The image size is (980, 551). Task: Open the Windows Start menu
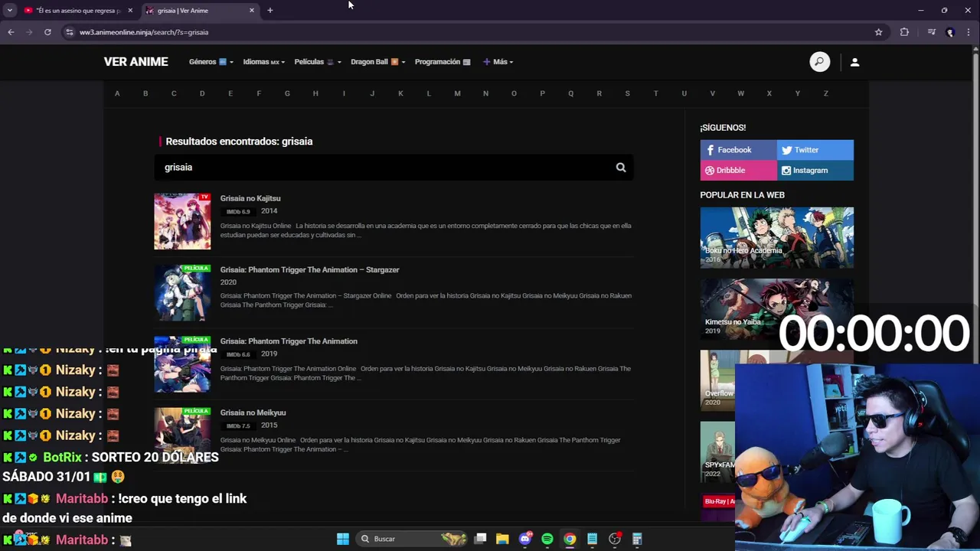tap(343, 539)
